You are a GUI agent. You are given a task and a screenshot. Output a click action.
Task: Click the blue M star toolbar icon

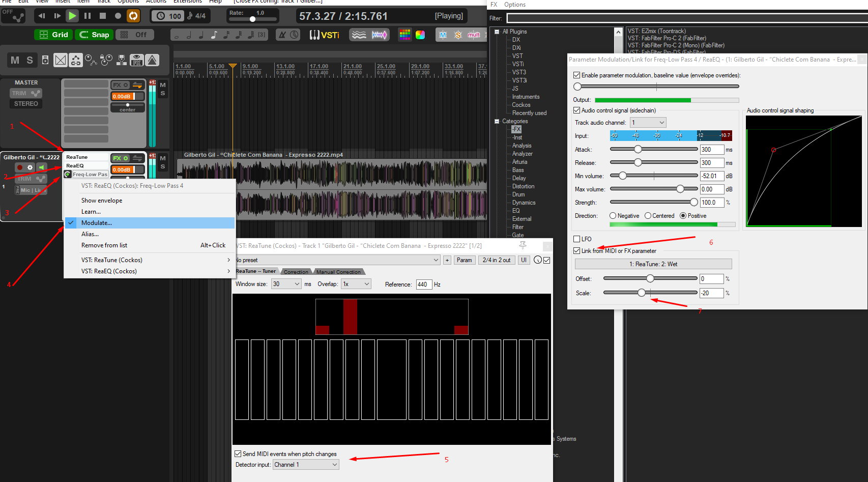point(443,35)
